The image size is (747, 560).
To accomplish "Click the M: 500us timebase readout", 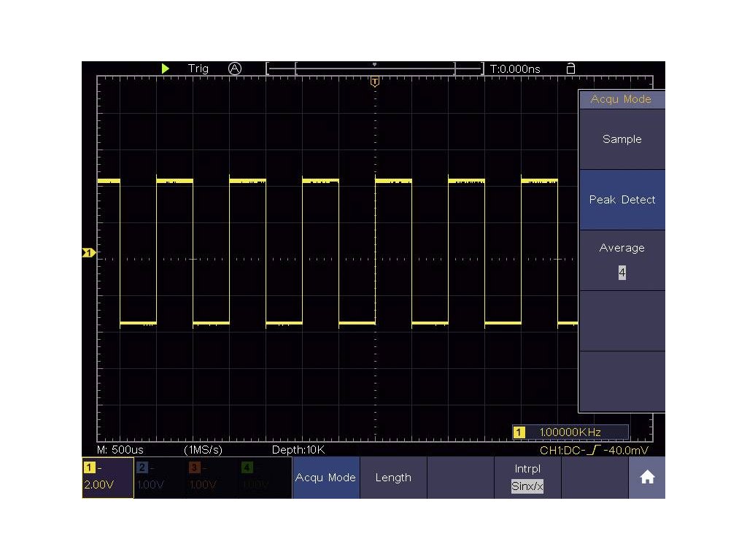I will (120, 450).
